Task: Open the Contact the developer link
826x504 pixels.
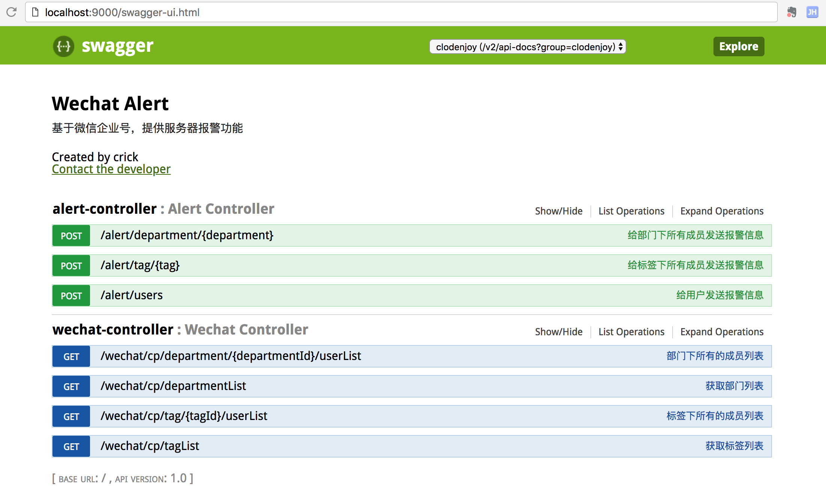Action: [111, 169]
